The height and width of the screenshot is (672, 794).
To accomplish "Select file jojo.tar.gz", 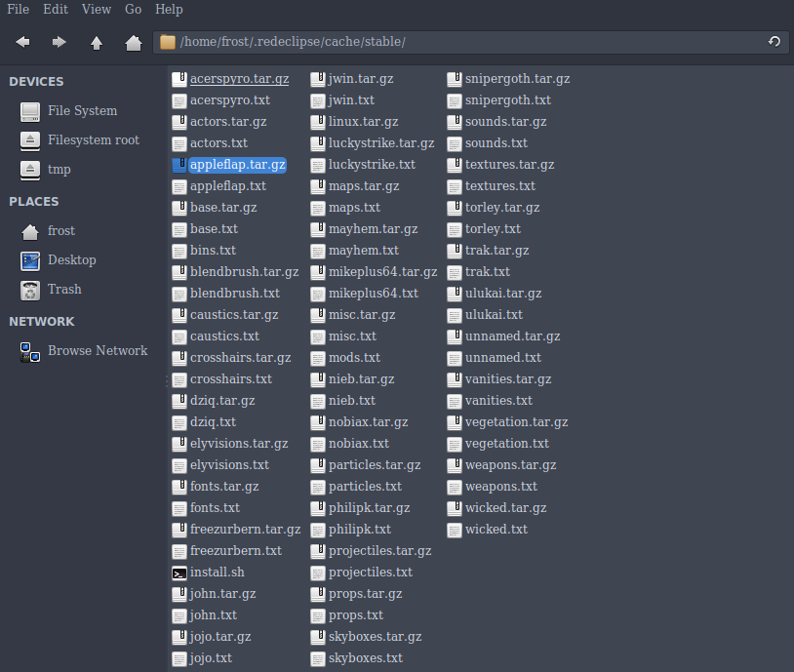I will click(x=220, y=637).
